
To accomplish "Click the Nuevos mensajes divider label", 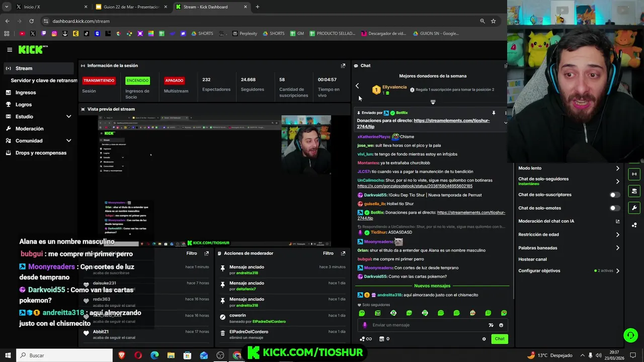I will [x=432, y=286].
